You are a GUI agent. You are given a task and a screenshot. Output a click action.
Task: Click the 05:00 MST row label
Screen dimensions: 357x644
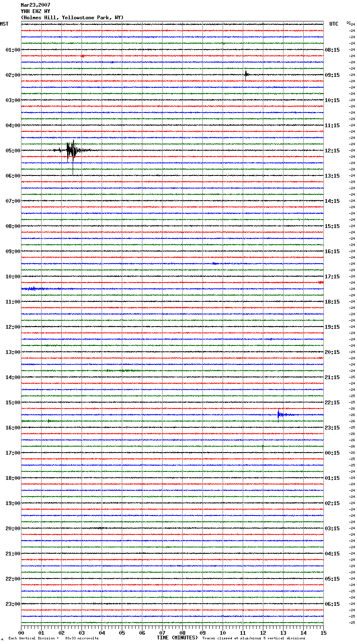[13, 151]
